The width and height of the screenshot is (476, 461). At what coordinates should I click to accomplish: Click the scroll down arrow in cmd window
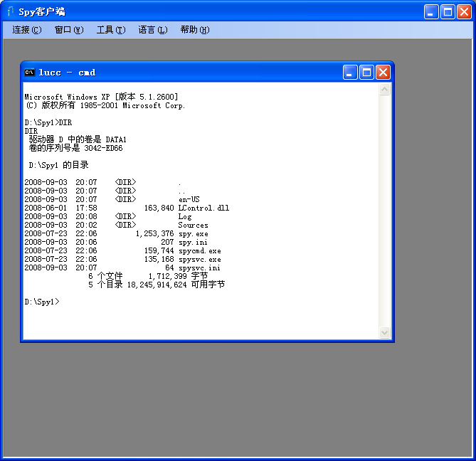[x=384, y=332]
